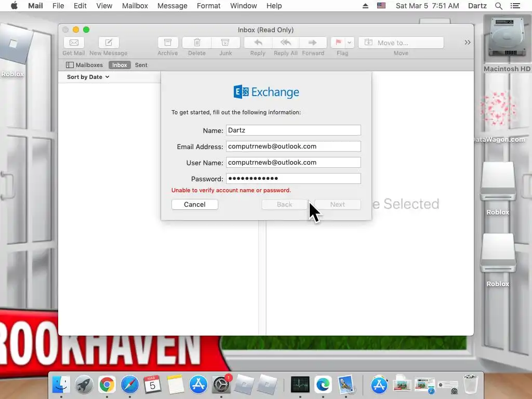Open the US flag input source menu
Screen dimensions: 532x399
click(x=381, y=6)
